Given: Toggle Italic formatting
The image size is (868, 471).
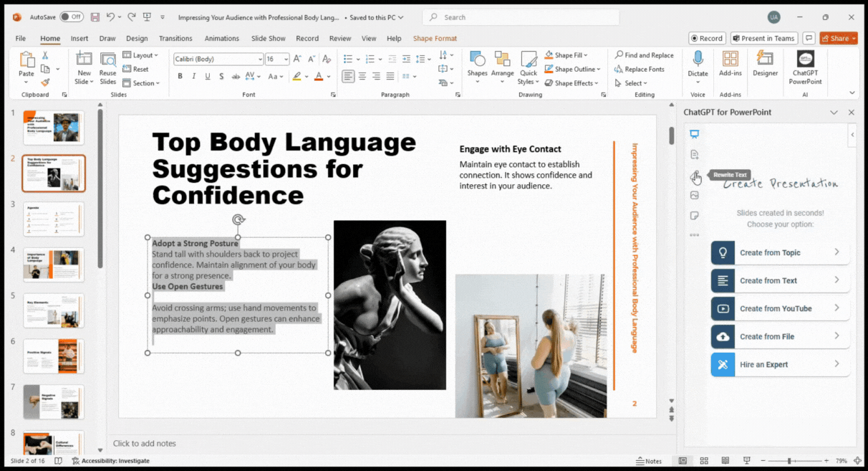Looking at the screenshot, I should 193,76.
